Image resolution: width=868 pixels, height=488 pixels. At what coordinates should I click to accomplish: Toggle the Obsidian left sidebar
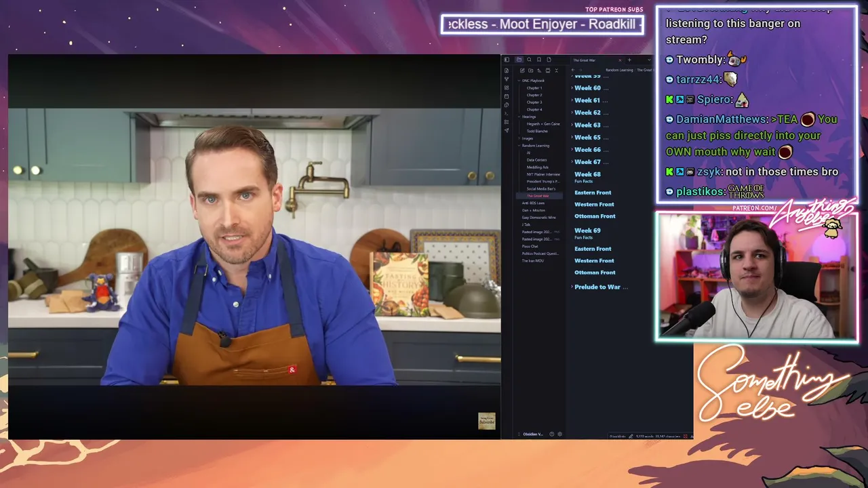pyautogui.click(x=507, y=60)
